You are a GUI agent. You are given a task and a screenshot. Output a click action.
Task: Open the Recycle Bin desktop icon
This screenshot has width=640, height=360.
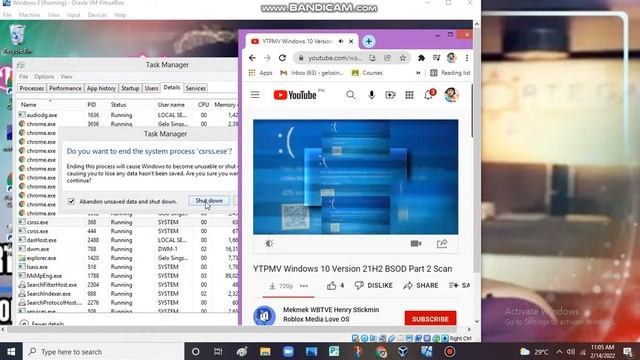[x=17, y=39]
